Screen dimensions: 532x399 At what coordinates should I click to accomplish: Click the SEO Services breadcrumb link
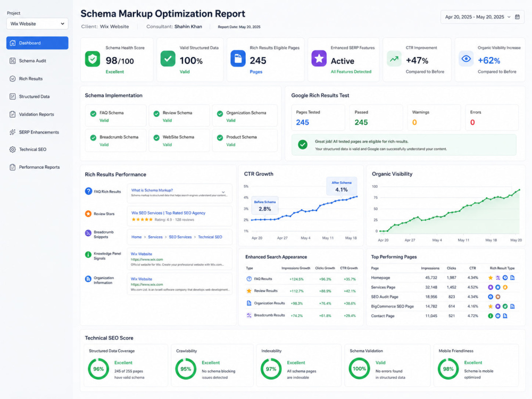tap(180, 237)
